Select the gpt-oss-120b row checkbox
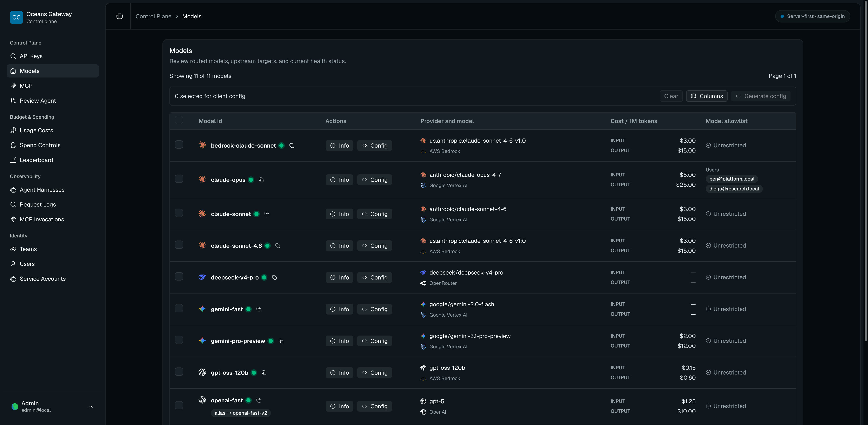The width and height of the screenshot is (868, 425). 179,371
